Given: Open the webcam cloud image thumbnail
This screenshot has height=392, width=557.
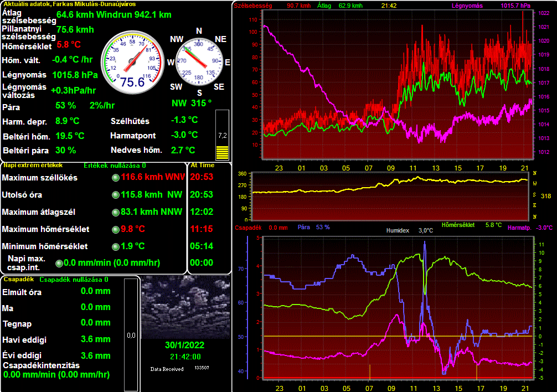Looking at the screenshot, I should 185,307.
